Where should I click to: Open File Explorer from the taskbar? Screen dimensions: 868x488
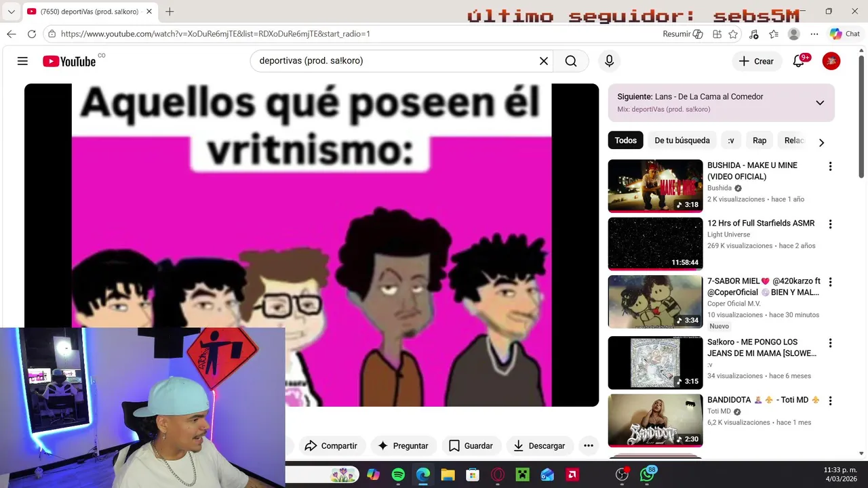click(x=448, y=475)
